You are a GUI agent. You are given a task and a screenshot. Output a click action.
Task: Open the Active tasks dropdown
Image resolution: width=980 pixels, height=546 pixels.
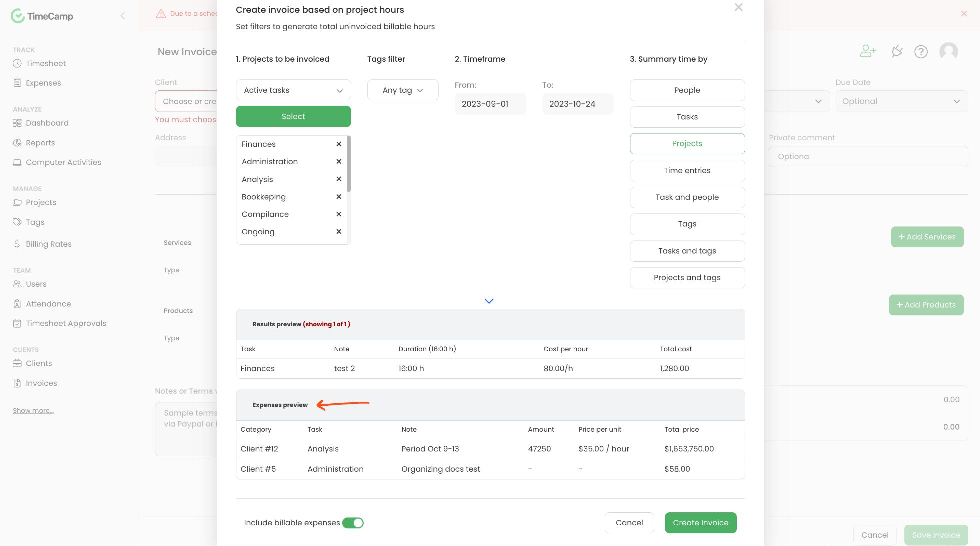[x=293, y=90]
